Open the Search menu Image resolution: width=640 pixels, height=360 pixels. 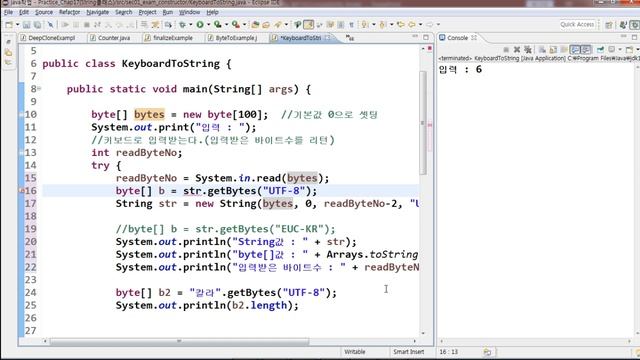pyautogui.click(x=123, y=12)
